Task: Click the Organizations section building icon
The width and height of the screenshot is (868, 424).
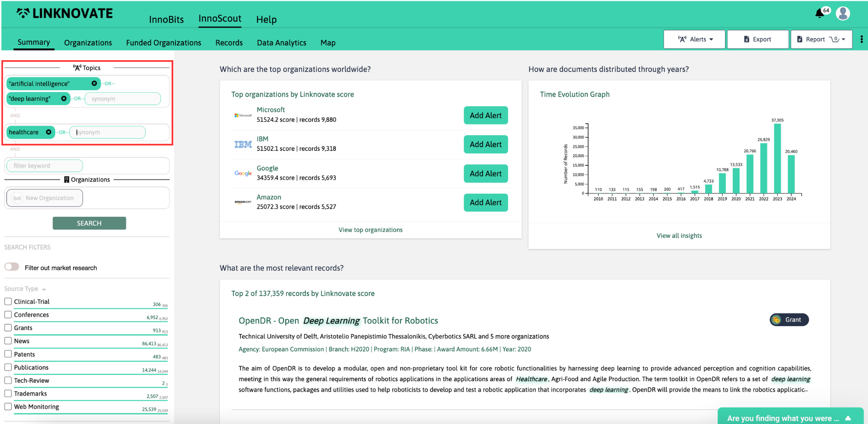Action: pyautogui.click(x=67, y=180)
